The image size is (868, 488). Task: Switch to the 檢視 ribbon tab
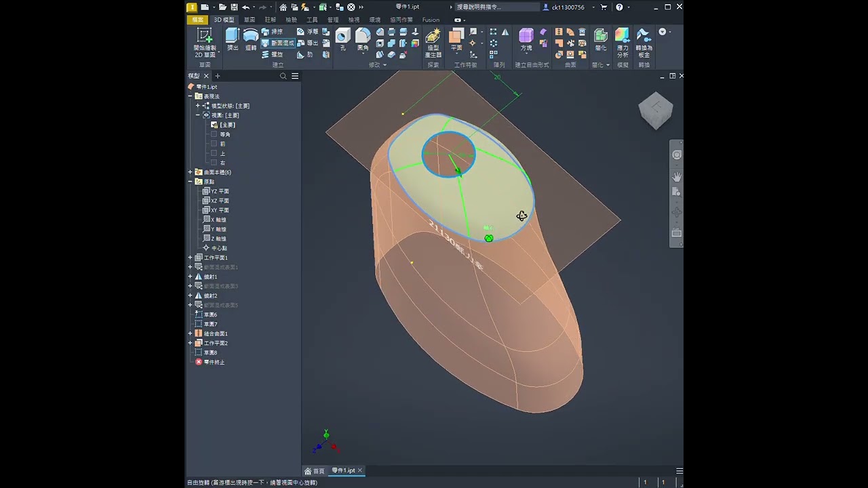(353, 20)
